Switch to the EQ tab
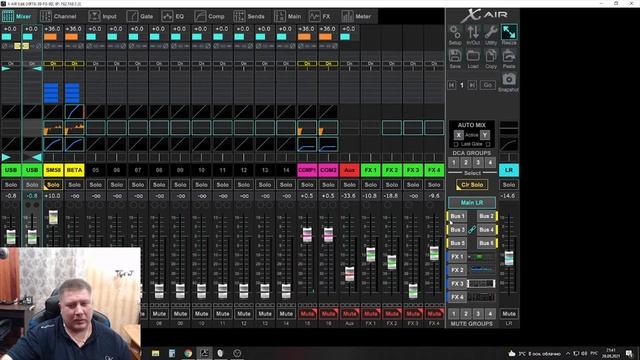Image resolution: width=640 pixels, height=360 pixels. tap(173, 16)
